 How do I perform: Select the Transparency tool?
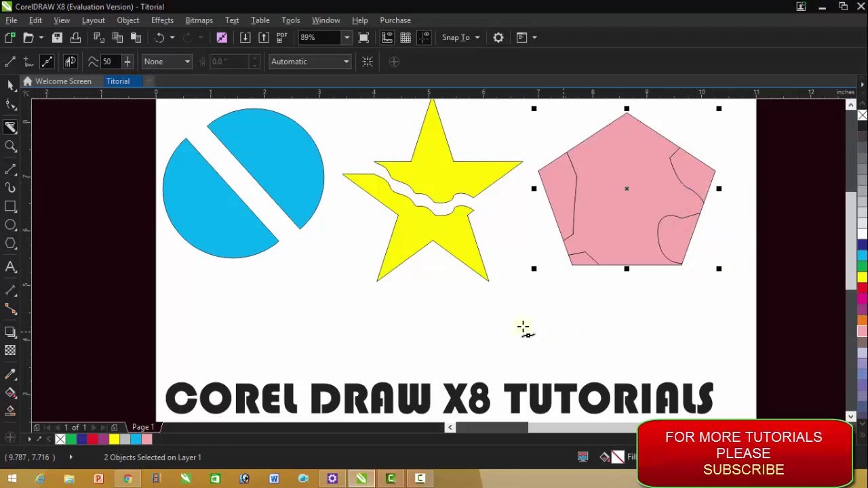(x=10, y=350)
